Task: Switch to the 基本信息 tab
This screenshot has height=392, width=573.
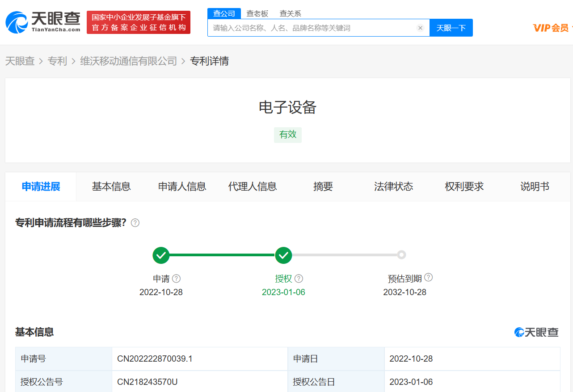Action: (x=111, y=187)
